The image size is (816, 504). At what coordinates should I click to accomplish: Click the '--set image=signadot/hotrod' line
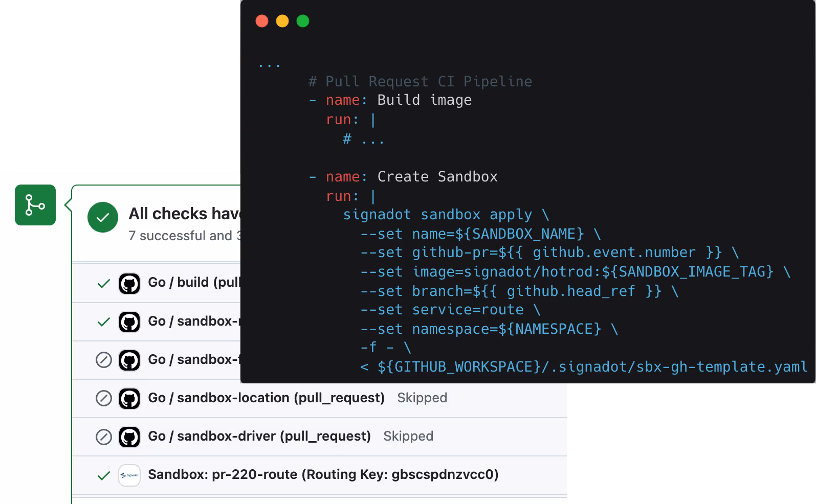pyautogui.click(x=576, y=272)
